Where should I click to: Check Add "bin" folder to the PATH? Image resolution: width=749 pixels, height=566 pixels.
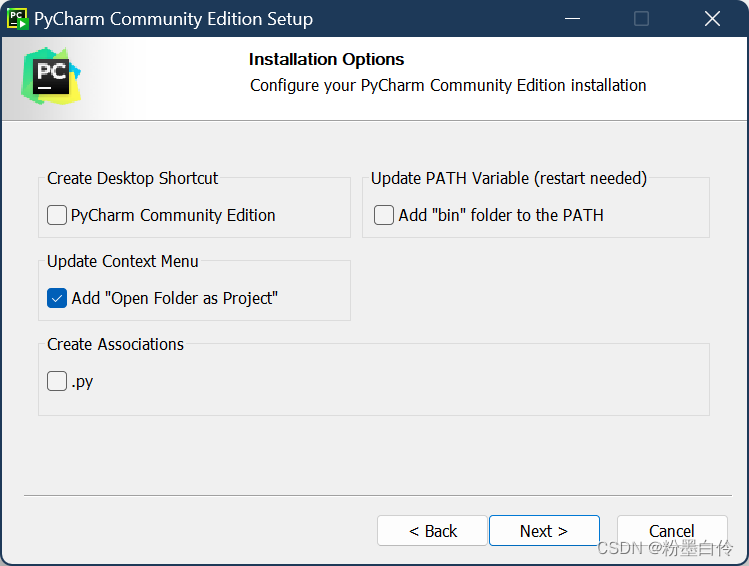click(384, 215)
